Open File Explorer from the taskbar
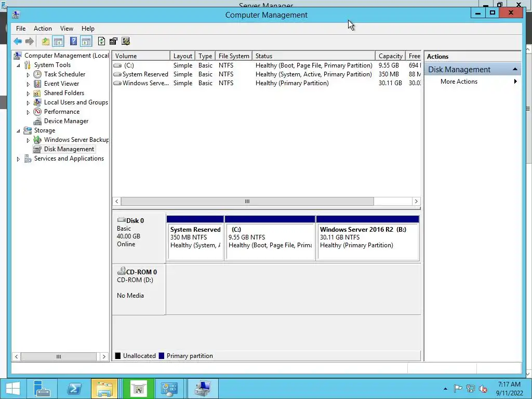Viewport: 532px width, 399px height. click(104, 389)
